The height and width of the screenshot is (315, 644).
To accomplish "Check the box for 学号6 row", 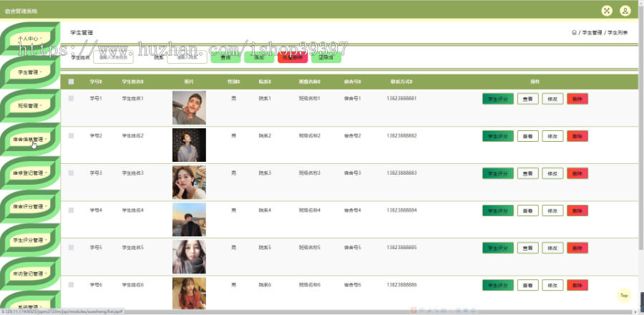I will 71,285.
